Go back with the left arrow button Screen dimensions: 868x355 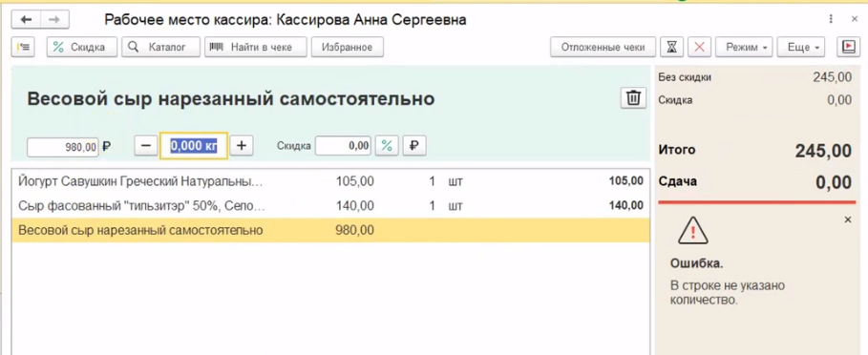click(x=26, y=19)
